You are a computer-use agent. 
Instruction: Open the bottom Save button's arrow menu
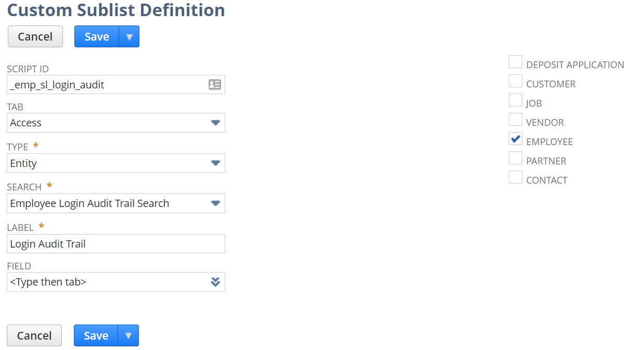pos(129,335)
